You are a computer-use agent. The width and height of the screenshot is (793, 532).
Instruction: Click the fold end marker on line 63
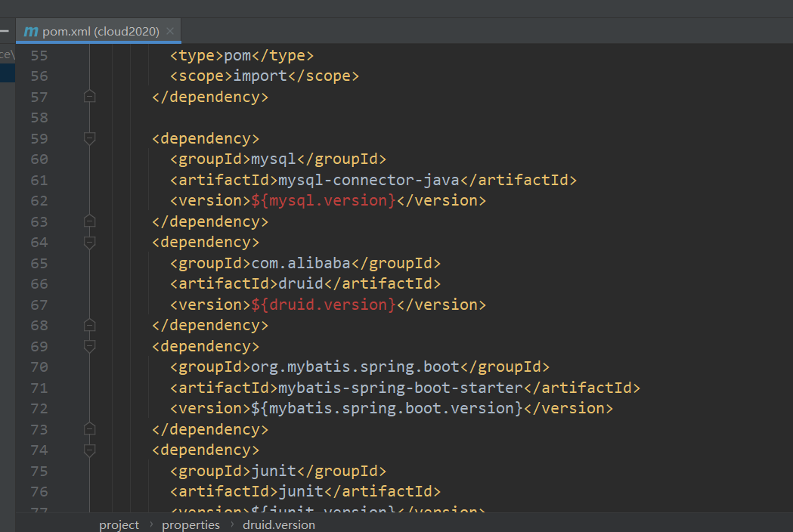pos(89,221)
